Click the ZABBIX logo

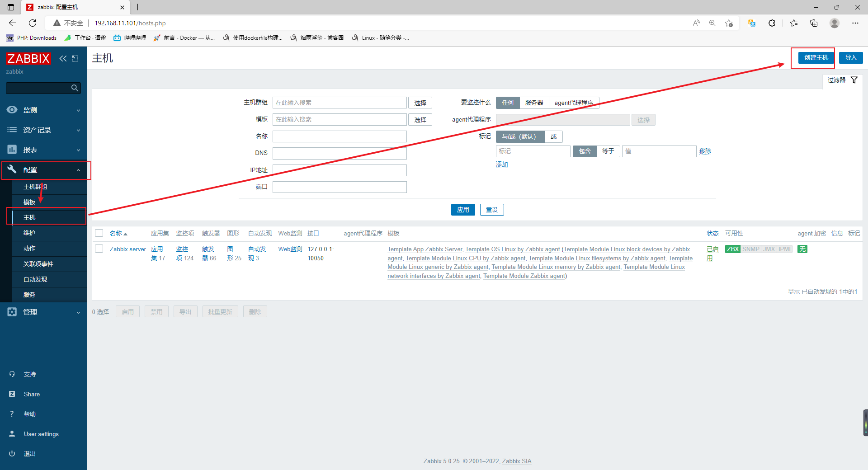[x=28, y=58]
